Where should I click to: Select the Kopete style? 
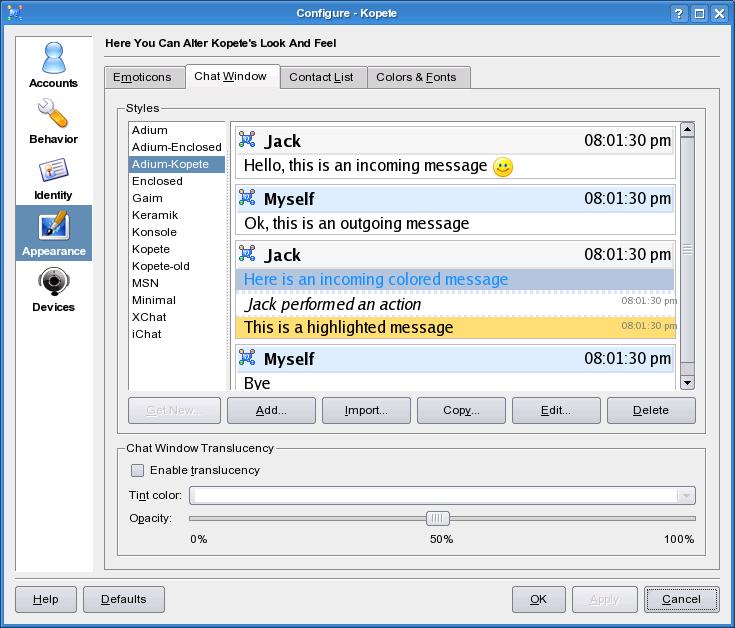(x=177, y=249)
